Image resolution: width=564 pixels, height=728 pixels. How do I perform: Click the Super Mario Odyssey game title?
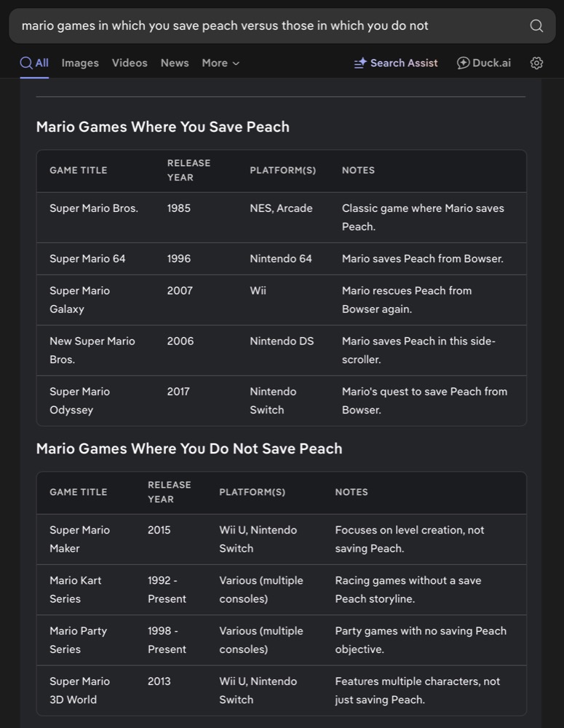(80, 400)
